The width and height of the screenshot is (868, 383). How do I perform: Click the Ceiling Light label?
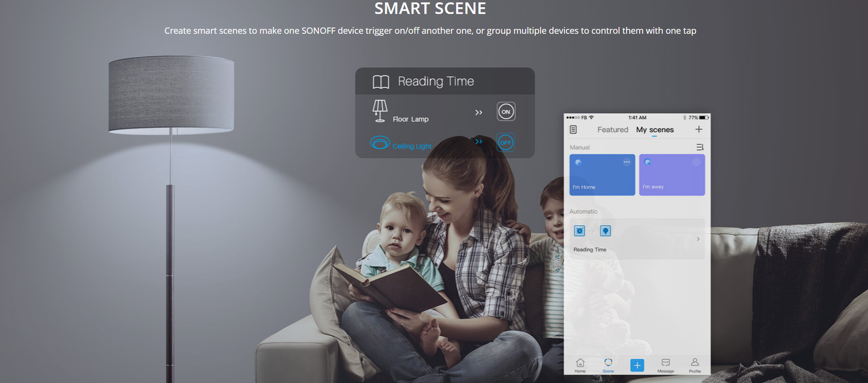[412, 146]
